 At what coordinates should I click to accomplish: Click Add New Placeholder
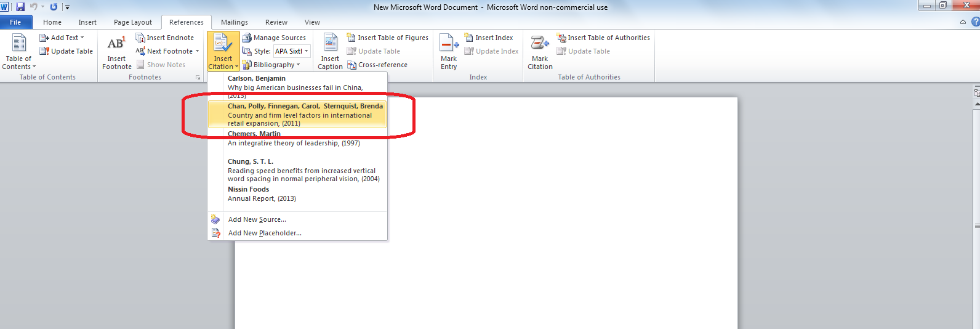click(x=264, y=233)
